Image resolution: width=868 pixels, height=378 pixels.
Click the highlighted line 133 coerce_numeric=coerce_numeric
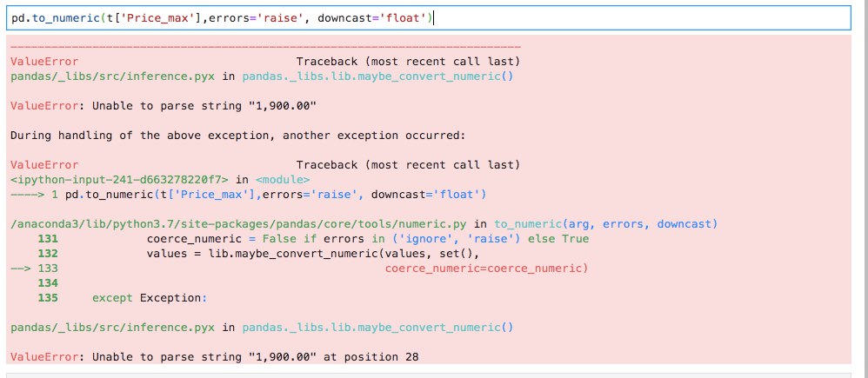point(299,269)
